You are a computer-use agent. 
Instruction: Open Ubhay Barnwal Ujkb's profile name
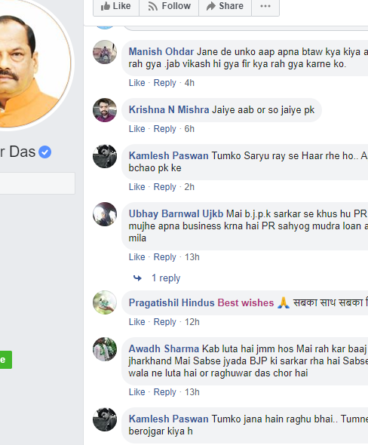pos(176,214)
